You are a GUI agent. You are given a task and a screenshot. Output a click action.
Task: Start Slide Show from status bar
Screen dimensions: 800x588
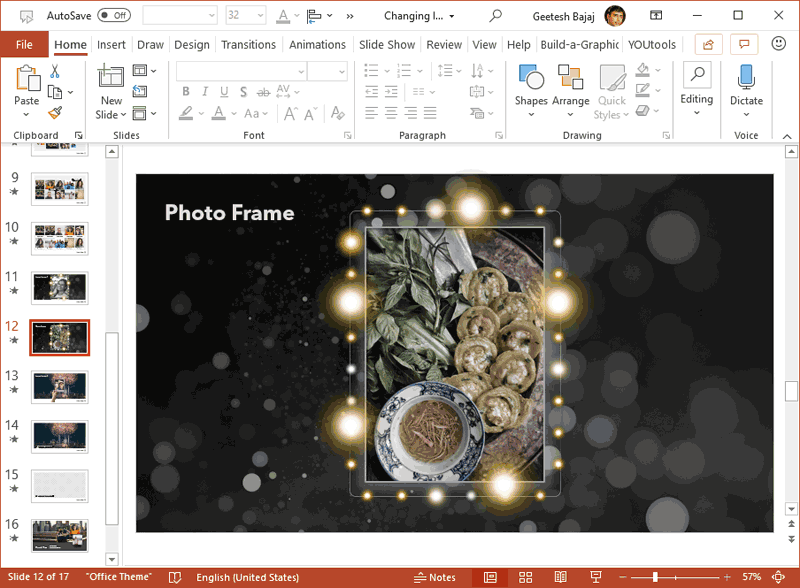tap(596, 577)
